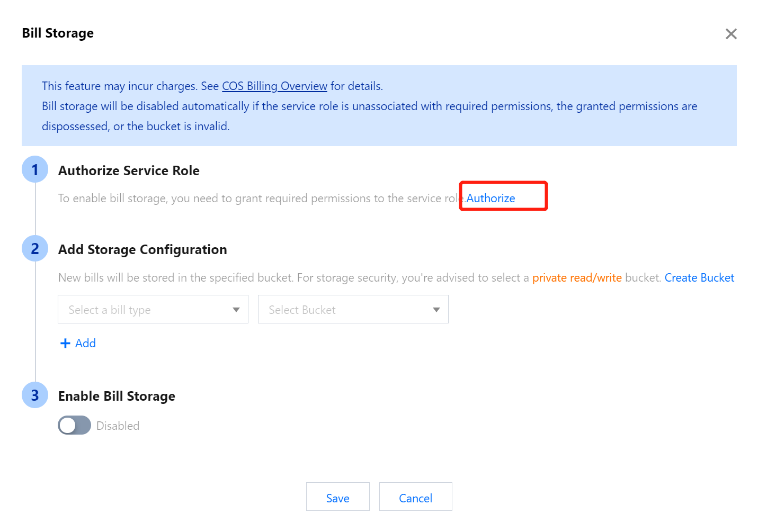Image resolution: width=758 pixels, height=532 pixels.
Task: Click the step 1 number circle
Action: coord(35,169)
